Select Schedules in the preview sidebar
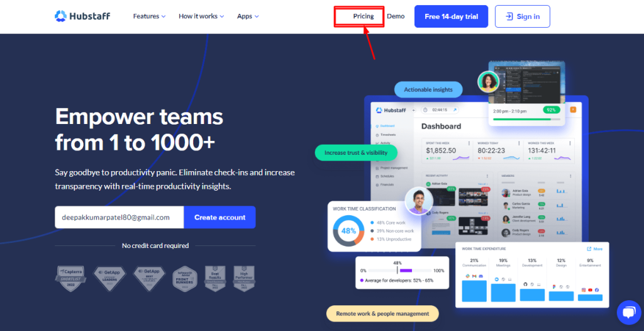This screenshot has width=644, height=331. (x=385, y=176)
